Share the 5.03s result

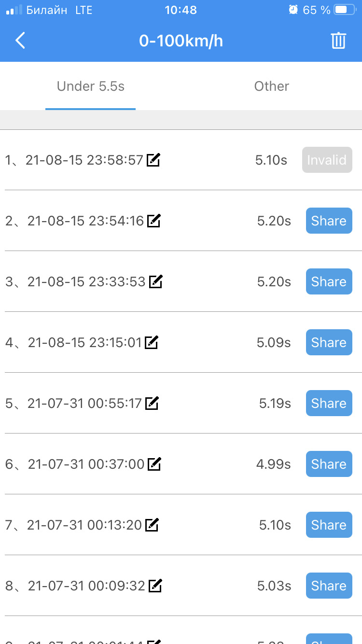(x=329, y=586)
